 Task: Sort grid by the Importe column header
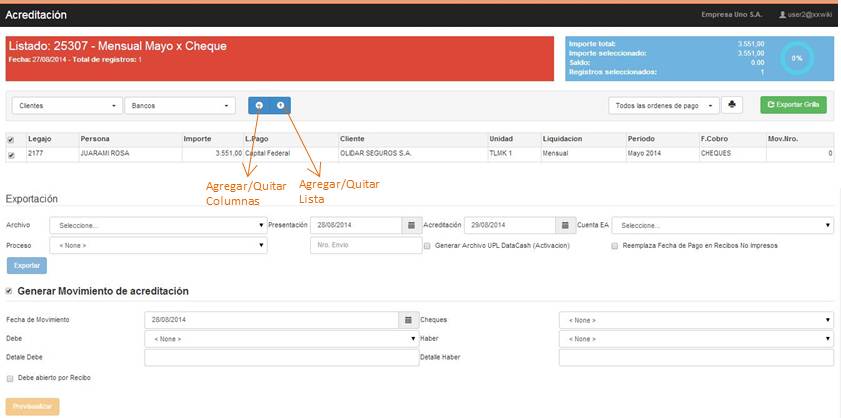coord(197,139)
